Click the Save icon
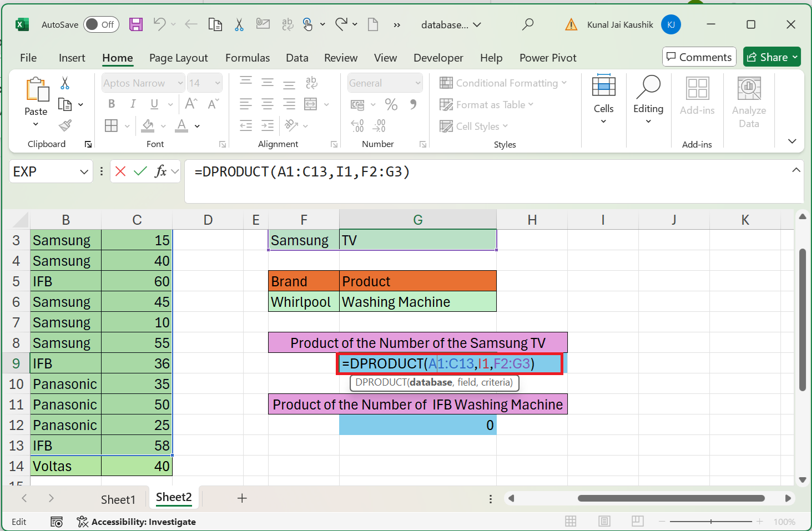The image size is (812, 531). 135,24
